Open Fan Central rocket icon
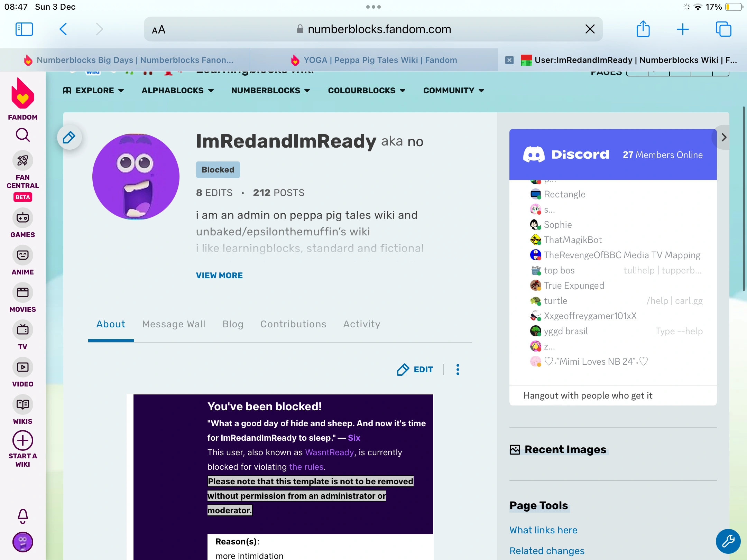The image size is (747, 560). click(x=23, y=160)
